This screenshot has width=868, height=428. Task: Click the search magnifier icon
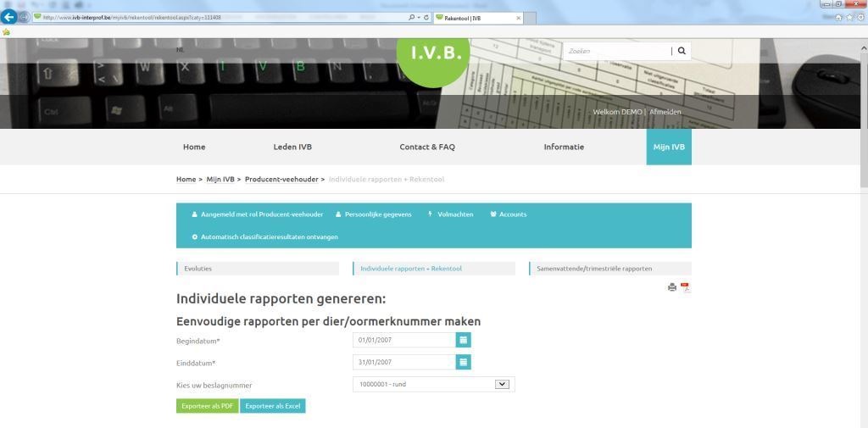pyautogui.click(x=682, y=51)
